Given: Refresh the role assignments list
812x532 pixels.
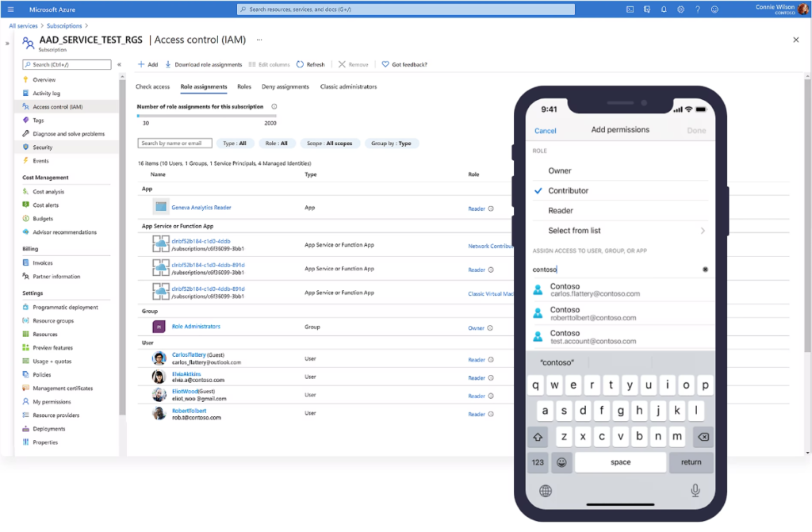Looking at the screenshot, I should [310, 64].
